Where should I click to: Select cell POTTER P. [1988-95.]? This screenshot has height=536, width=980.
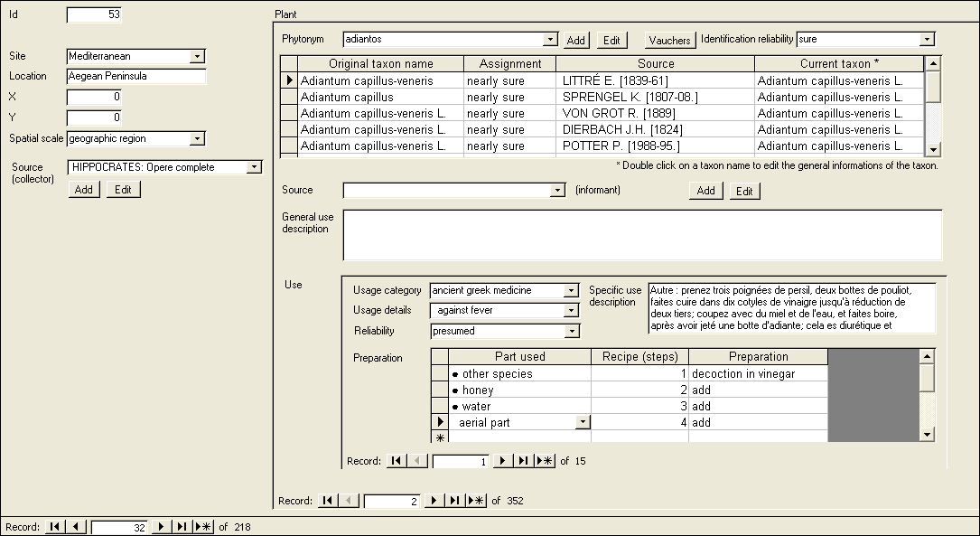(x=655, y=146)
